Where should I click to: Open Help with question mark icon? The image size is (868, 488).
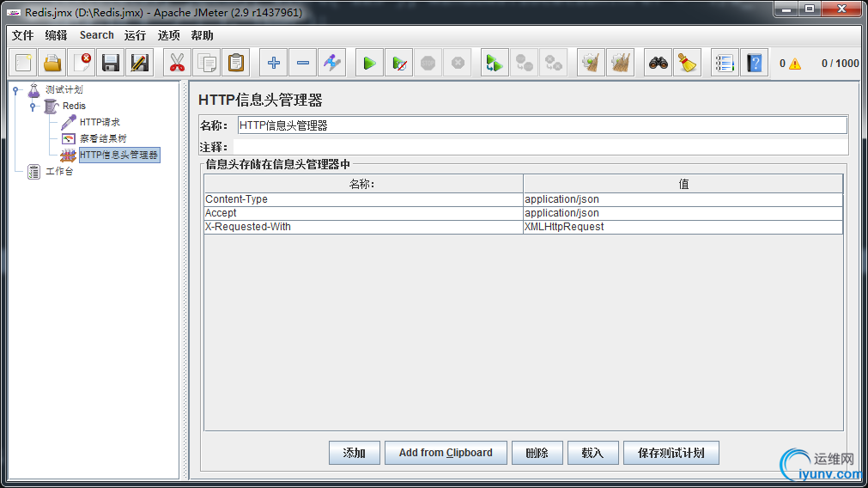(x=754, y=63)
